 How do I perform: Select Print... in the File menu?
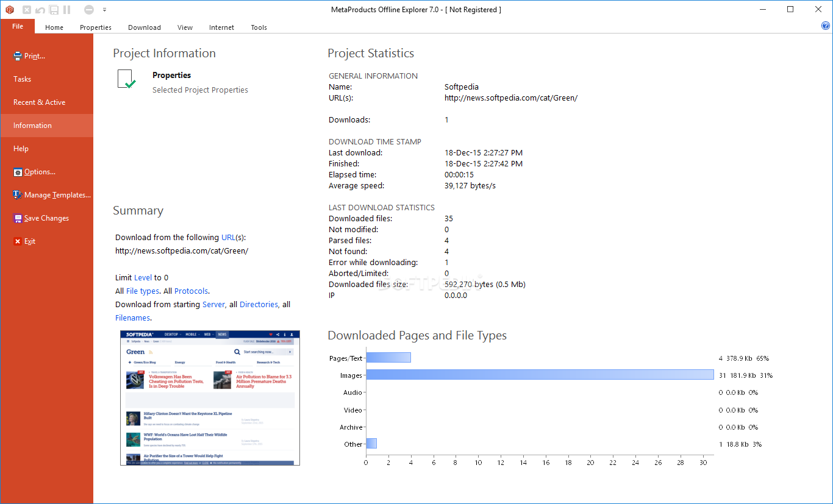47,56
